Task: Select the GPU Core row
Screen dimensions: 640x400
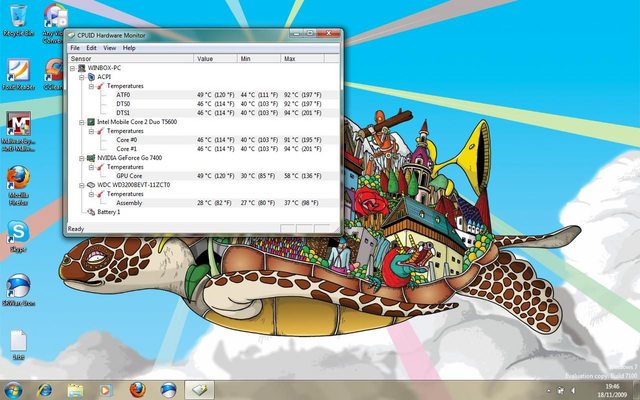Action: pos(203,176)
